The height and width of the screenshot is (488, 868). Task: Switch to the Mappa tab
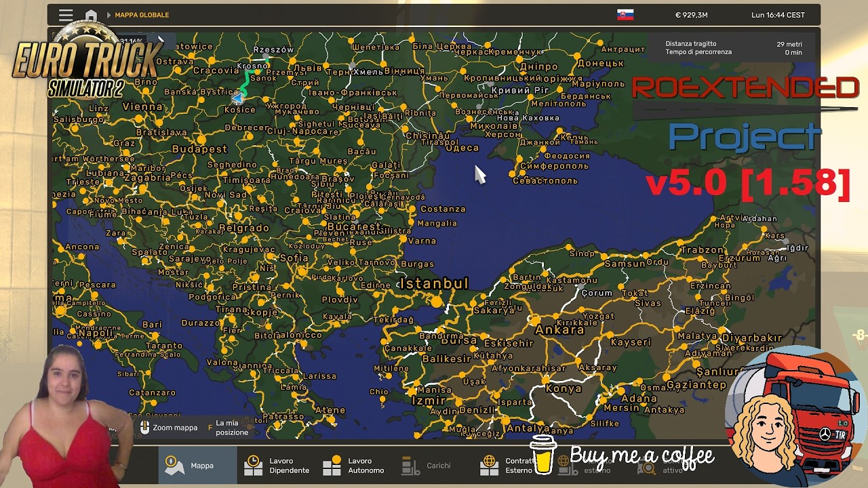coord(198,466)
